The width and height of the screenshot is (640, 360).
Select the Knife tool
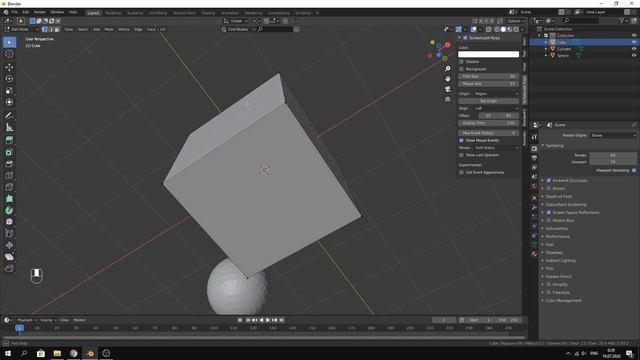[9, 187]
